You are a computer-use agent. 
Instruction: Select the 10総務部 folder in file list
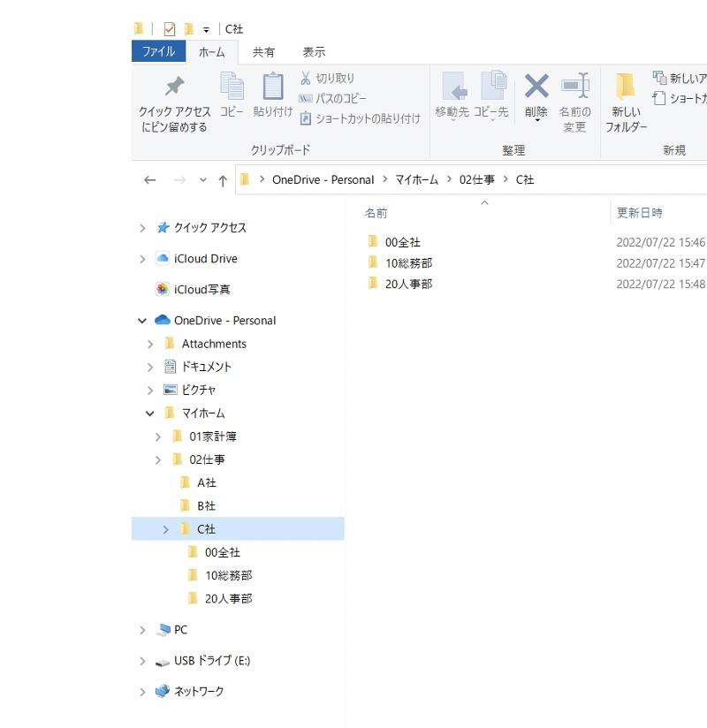point(407,263)
